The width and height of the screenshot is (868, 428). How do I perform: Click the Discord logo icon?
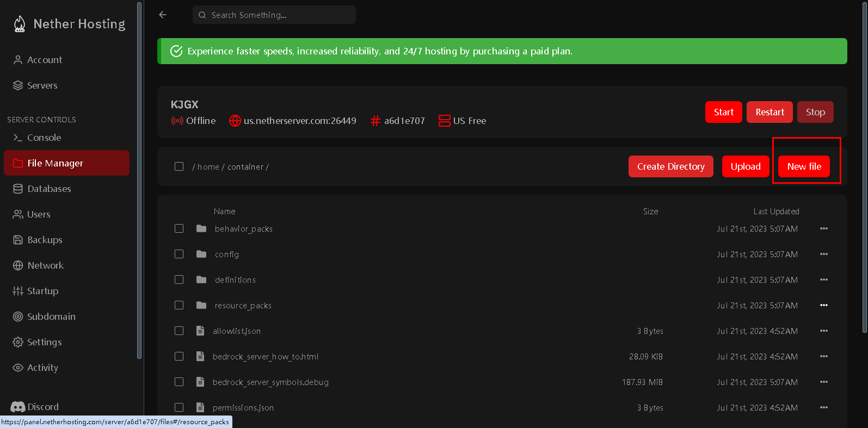coord(18,407)
